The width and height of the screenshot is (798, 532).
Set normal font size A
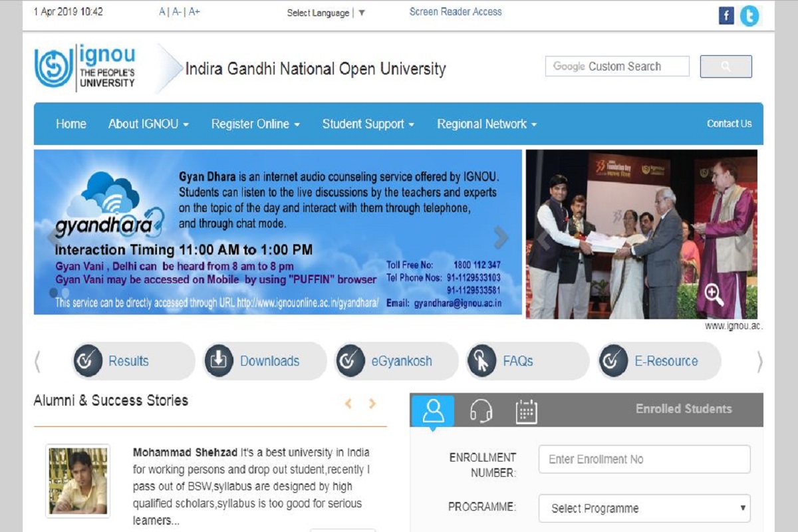(162, 12)
